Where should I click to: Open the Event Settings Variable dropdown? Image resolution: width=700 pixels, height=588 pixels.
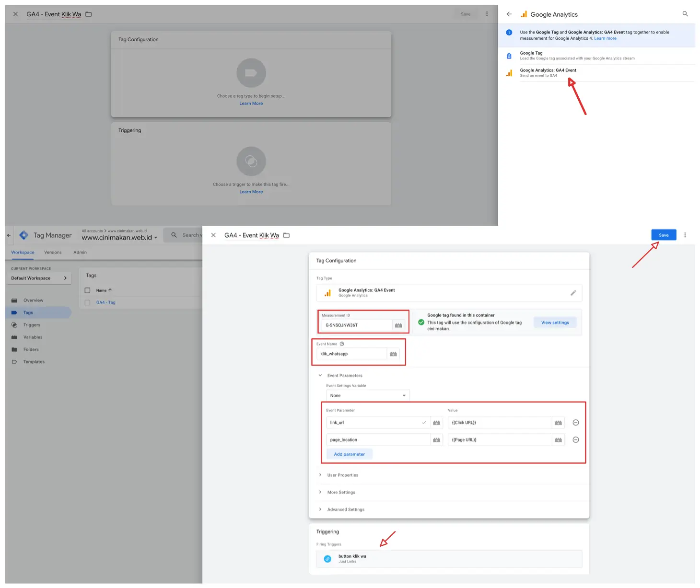(368, 396)
